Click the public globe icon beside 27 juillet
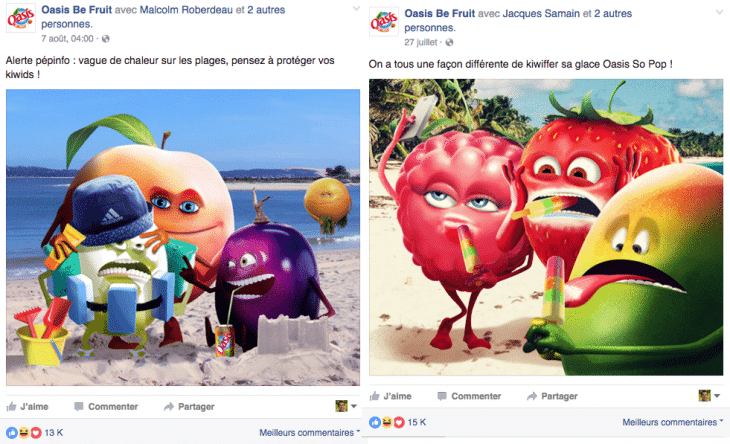Screen dimensions: 730x444 point(449,42)
